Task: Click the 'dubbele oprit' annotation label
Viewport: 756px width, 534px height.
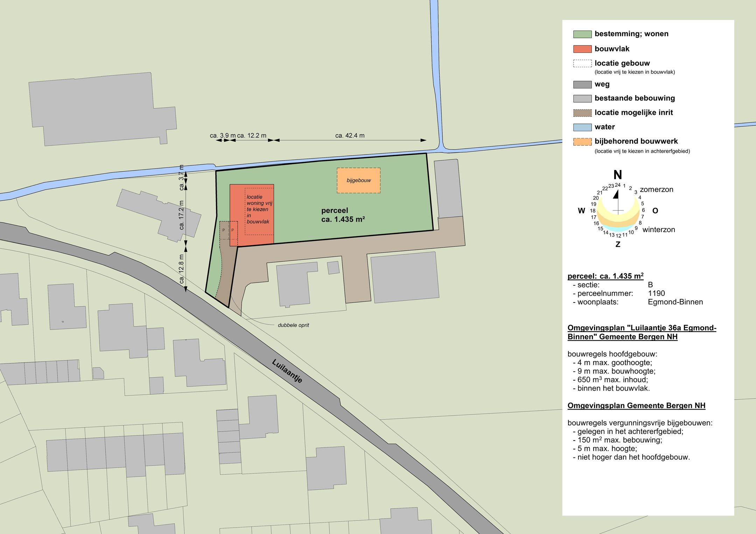Action: point(293,325)
